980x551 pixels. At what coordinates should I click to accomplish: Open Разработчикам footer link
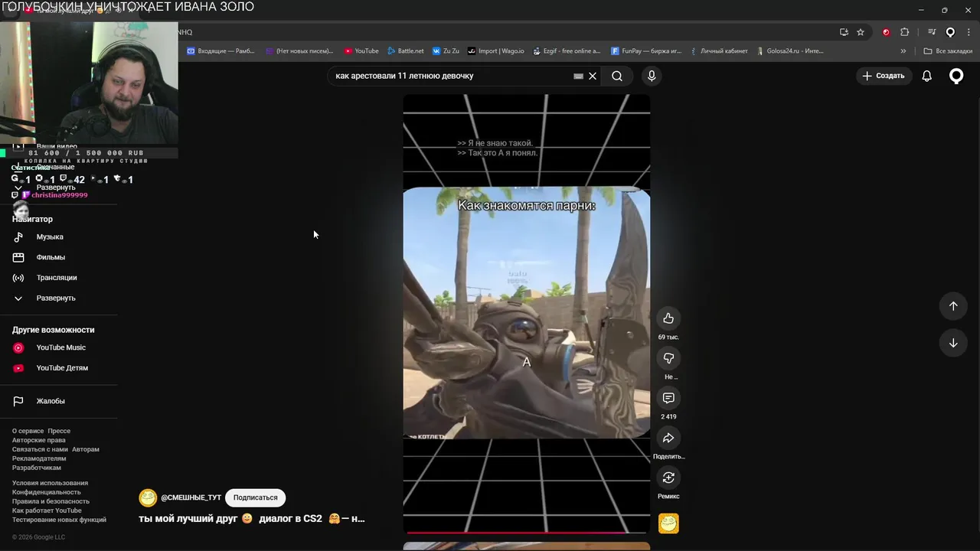(37, 468)
